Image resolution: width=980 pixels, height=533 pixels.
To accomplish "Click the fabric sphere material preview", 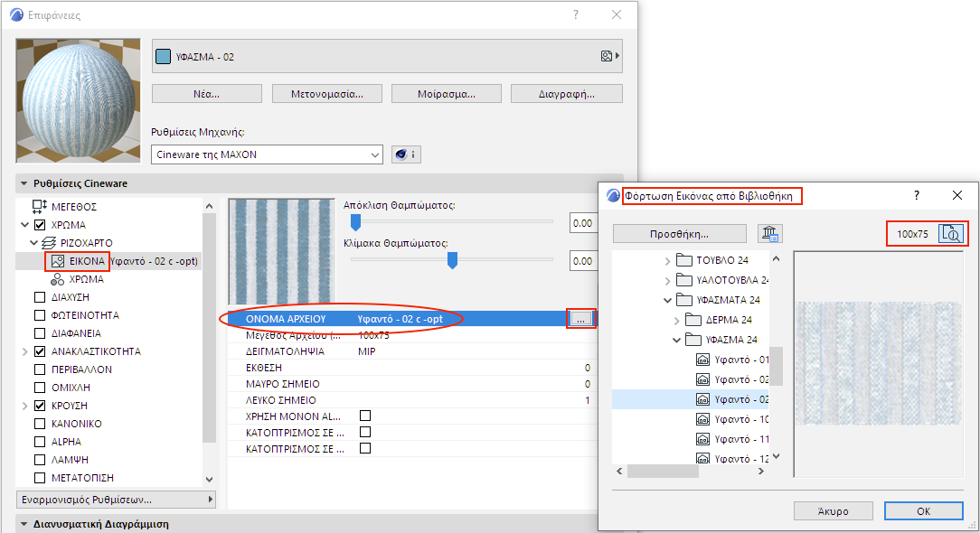I will (78, 100).
